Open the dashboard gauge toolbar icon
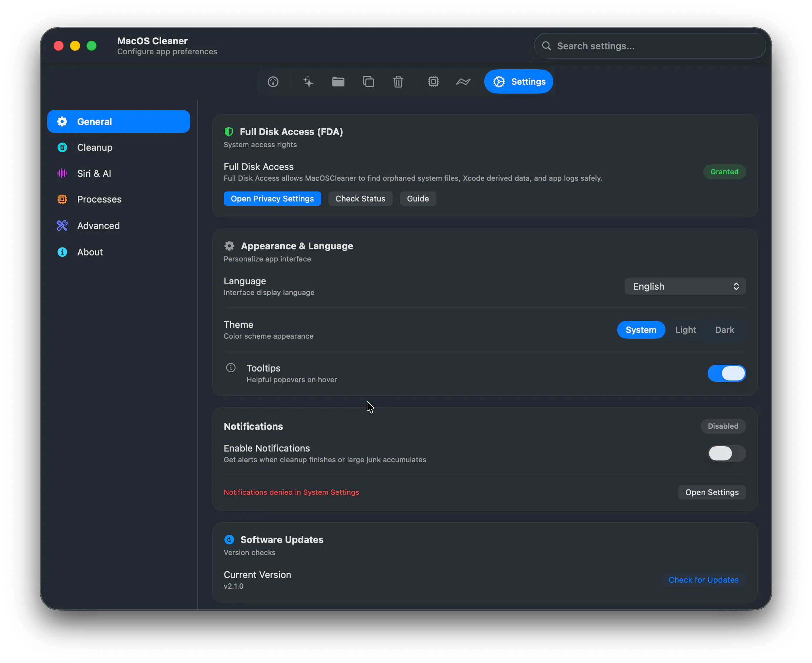 click(x=273, y=82)
